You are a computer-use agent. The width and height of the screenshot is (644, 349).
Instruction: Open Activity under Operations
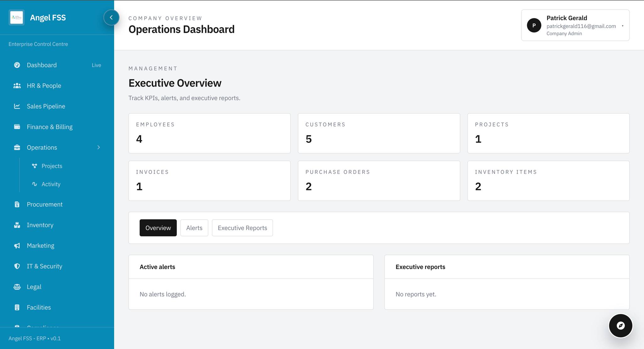pyautogui.click(x=51, y=184)
